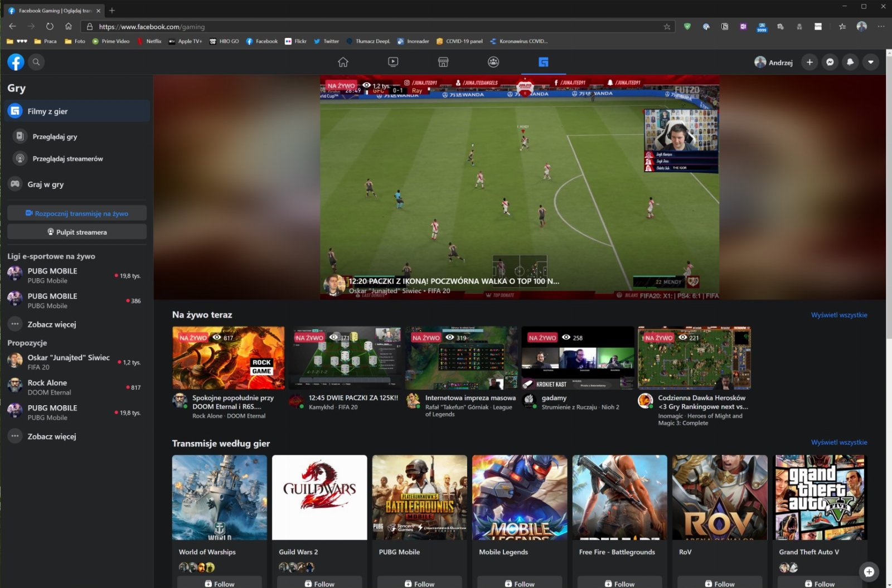Open the Messenger icon

tap(830, 62)
